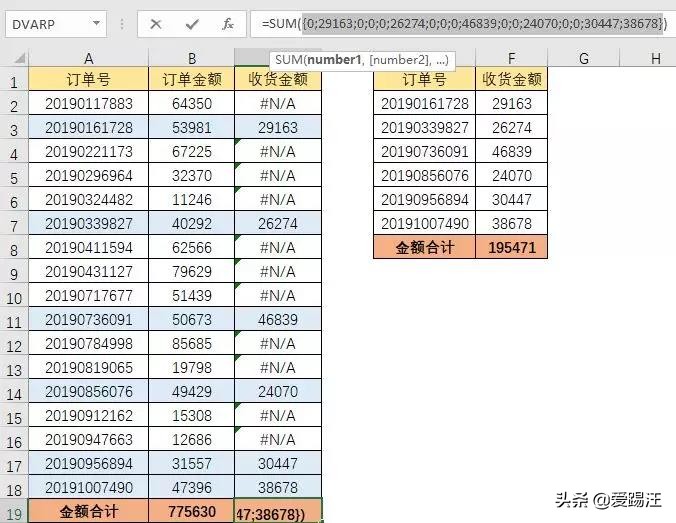Select total cell 775630

192,511
